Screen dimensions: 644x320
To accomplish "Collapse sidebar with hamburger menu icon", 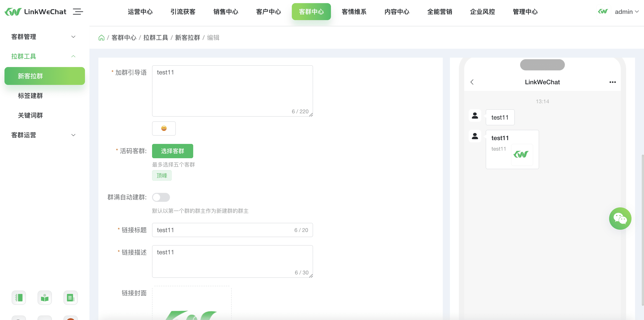I will pyautogui.click(x=78, y=12).
